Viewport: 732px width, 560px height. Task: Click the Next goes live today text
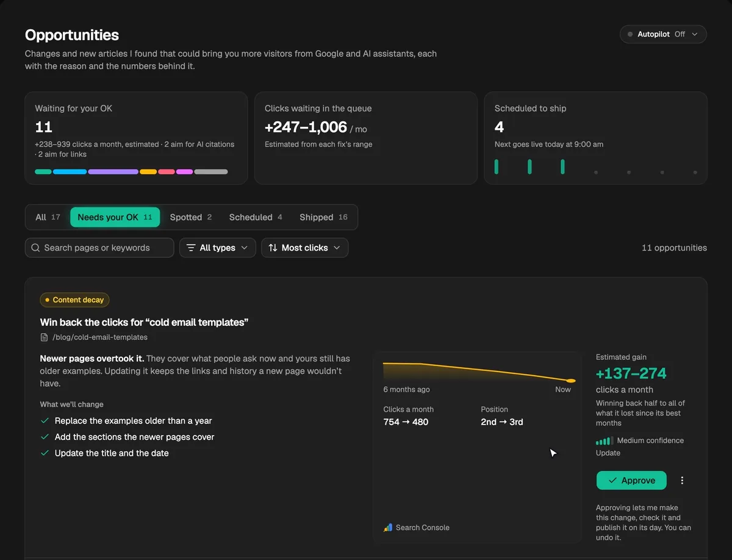point(549,145)
